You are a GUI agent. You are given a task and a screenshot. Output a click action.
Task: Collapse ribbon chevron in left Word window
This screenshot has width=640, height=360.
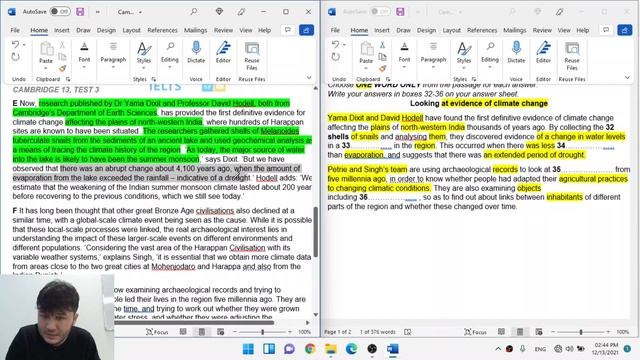(309, 78)
